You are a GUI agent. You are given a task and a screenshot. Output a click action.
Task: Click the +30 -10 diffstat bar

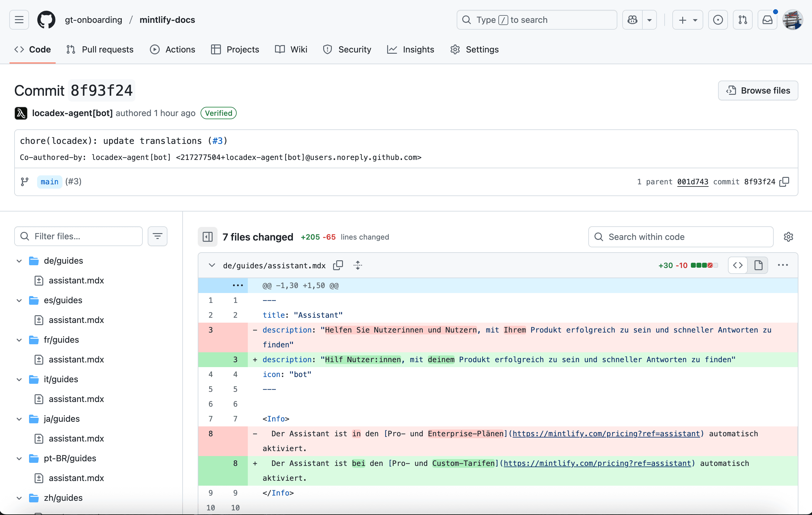tap(704, 265)
